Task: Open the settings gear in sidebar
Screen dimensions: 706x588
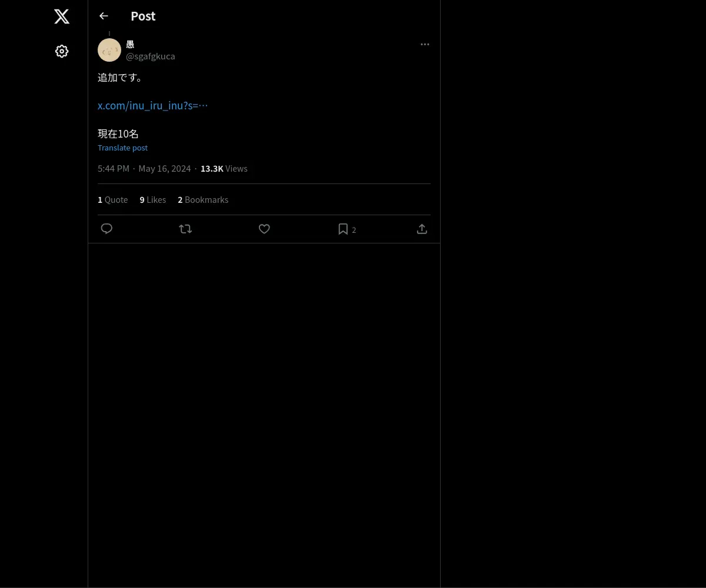Action: [62, 51]
